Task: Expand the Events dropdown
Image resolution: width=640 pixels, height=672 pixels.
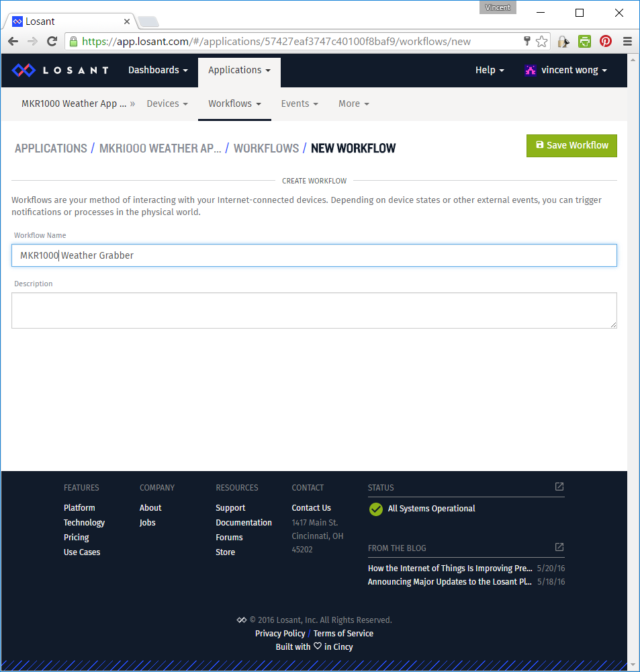Action: coord(300,103)
